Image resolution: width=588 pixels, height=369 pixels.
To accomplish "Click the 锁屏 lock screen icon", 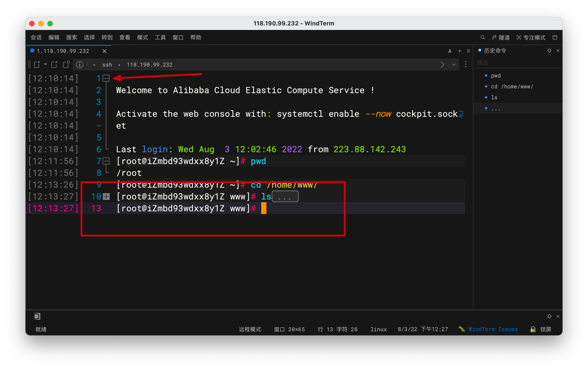I will [533, 329].
